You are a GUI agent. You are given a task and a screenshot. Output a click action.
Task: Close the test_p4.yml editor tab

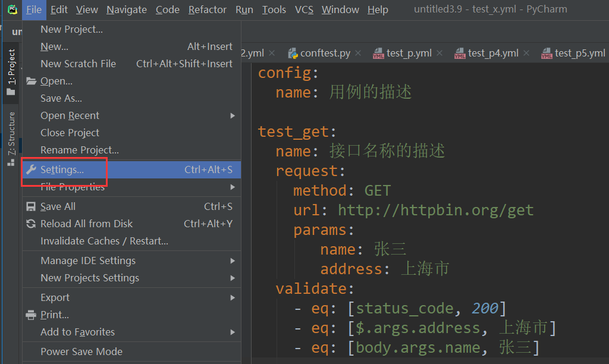click(x=526, y=53)
